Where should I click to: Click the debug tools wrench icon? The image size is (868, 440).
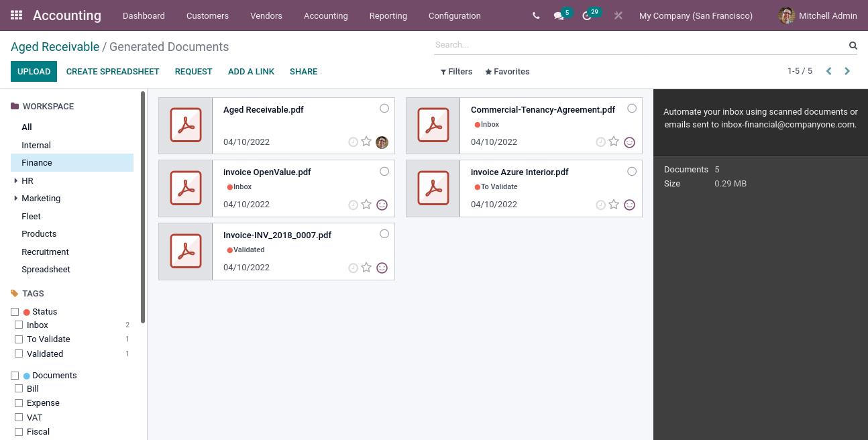pyautogui.click(x=618, y=15)
